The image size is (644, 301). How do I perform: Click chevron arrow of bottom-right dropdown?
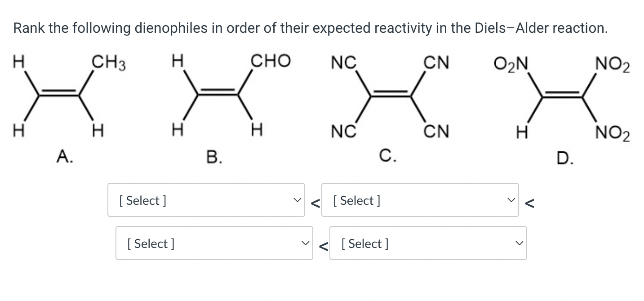[x=518, y=243]
